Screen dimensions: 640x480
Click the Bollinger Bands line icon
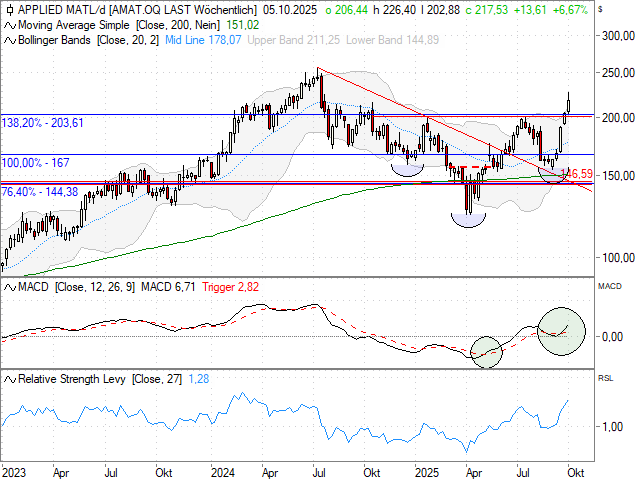tap(9, 40)
